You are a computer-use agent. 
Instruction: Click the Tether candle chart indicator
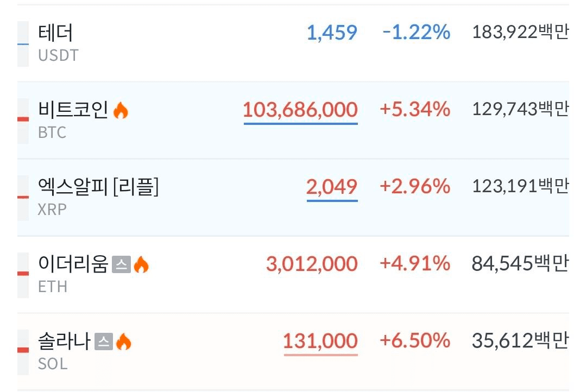pos(23,44)
